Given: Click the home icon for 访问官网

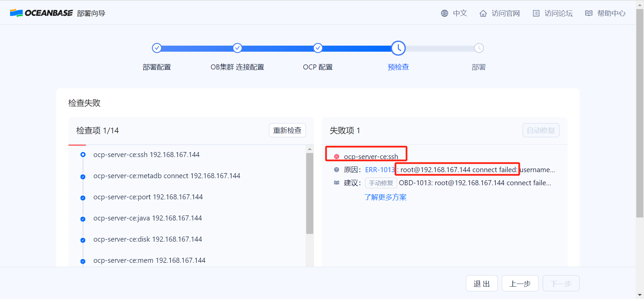Looking at the screenshot, I should tap(483, 13).
